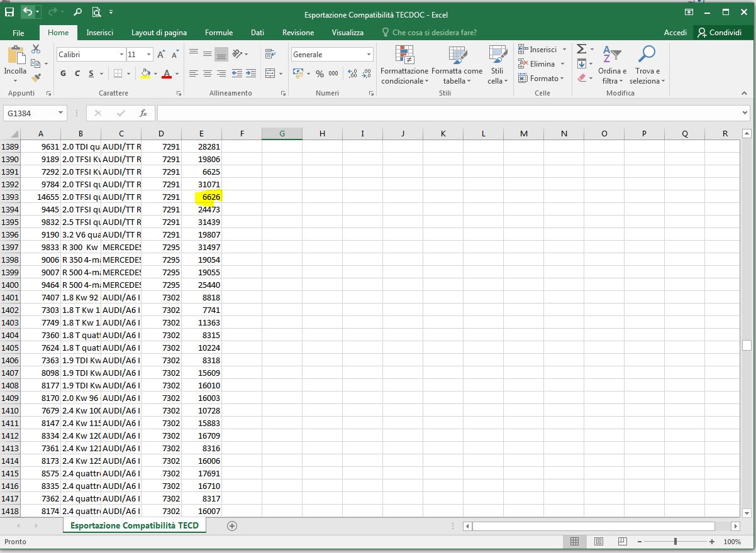Click the magnifier search icon in quick access toolbar
Screen dimensions: 756x553
click(x=77, y=12)
